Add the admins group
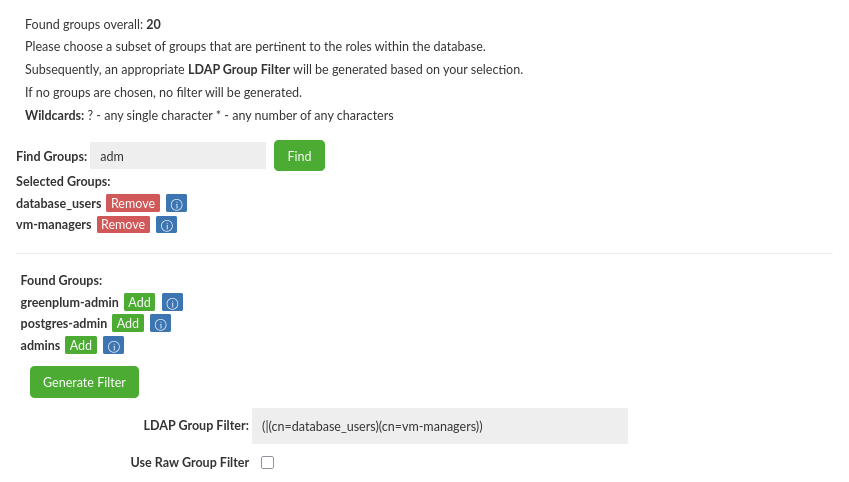 tap(81, 345)
